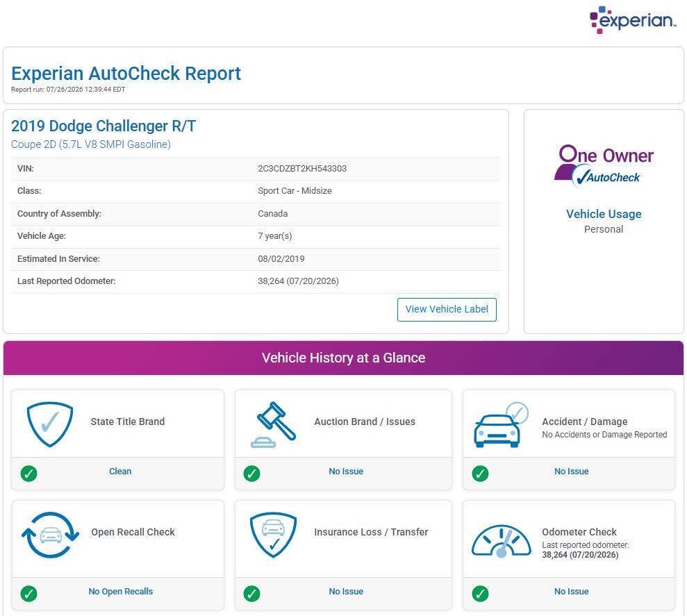Image resolution: width=687 pixels, height=616 pixels.
Task: Click the Last Reported Odometer: label
Action: pyautogui.click(x=67, y=281)
